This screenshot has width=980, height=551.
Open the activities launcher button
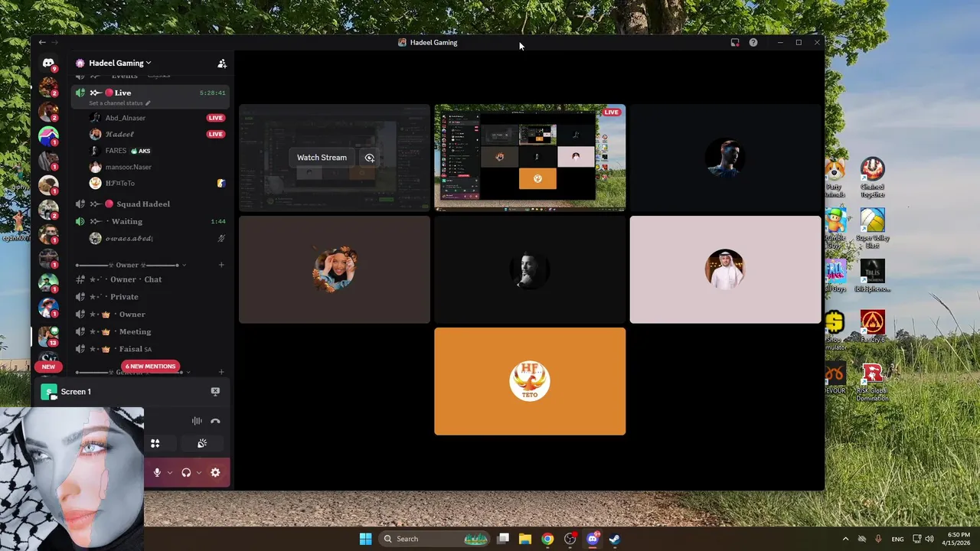pos(155,443)
